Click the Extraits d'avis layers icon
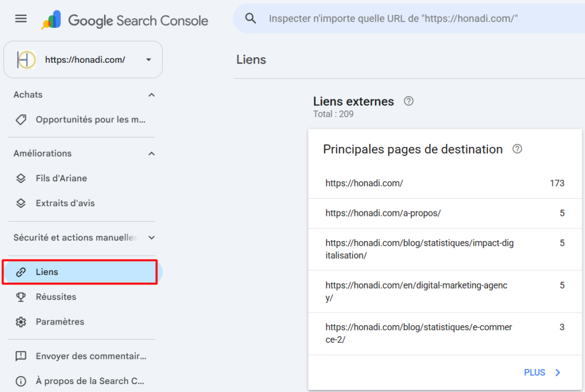 point(21,203)
